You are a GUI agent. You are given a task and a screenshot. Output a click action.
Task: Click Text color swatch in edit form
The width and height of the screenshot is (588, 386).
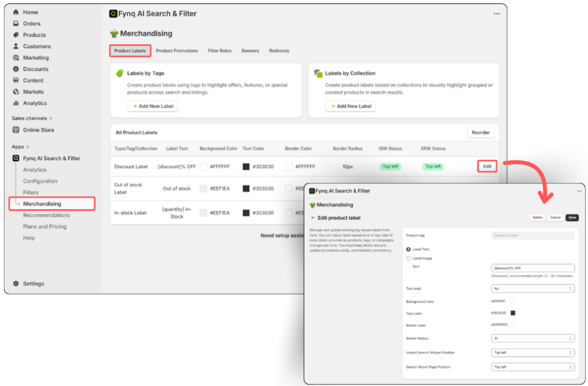point(513,313)
